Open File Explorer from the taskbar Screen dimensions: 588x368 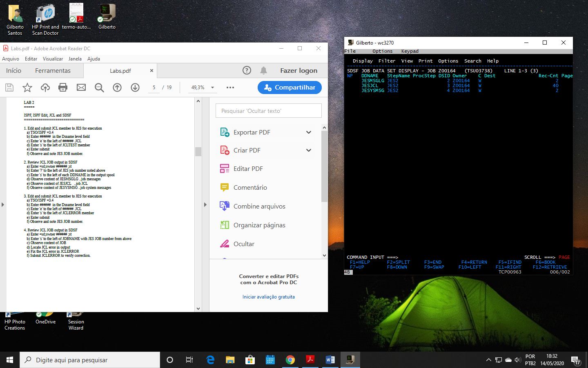230,360
